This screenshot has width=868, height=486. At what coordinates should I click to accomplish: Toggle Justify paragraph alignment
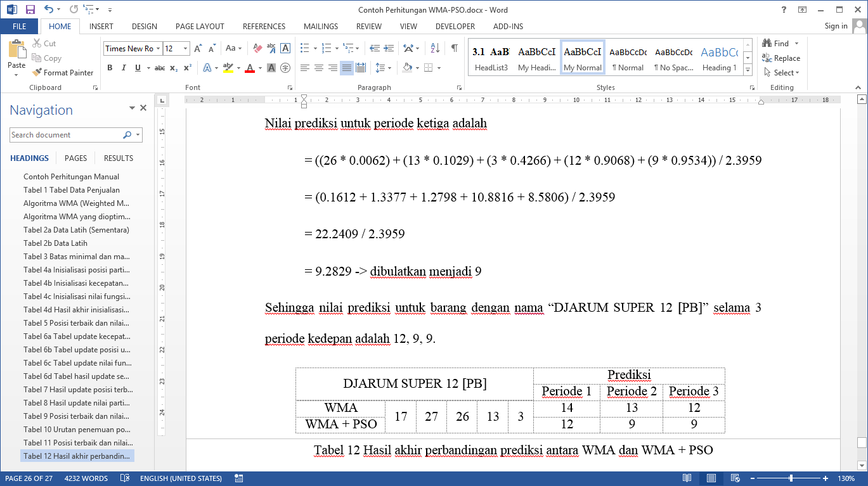click(x=347, y=68)
